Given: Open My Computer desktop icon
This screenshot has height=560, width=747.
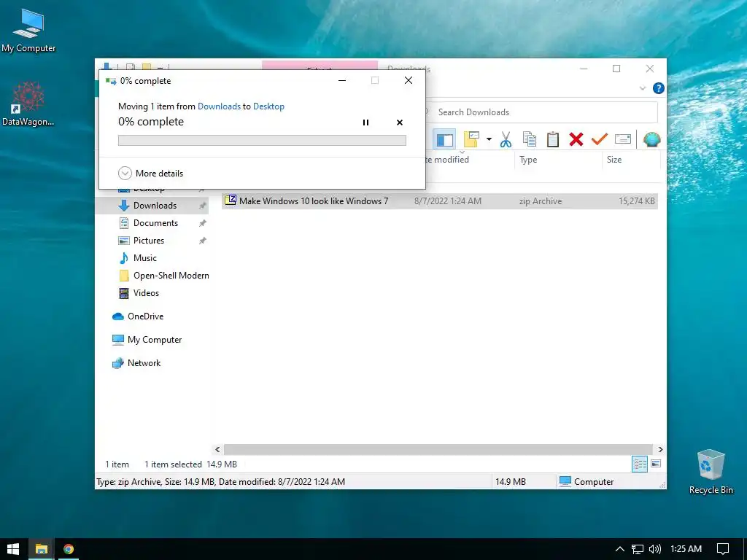Looking at the screenshot, I should click(28, 31).
